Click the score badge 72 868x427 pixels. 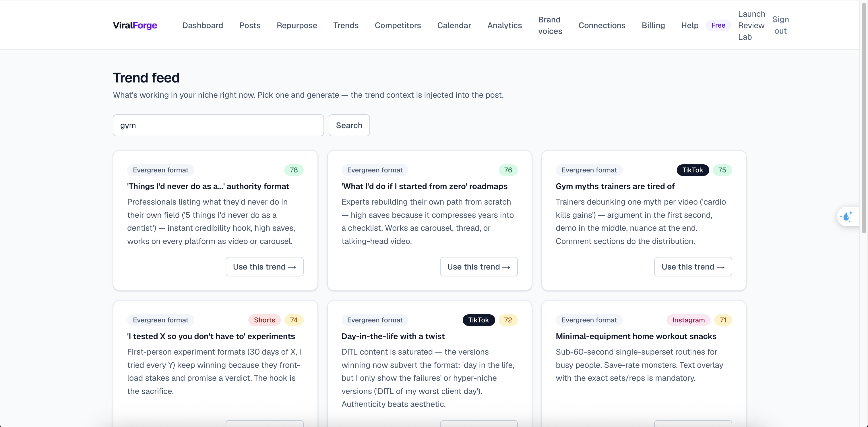point(508,320)
